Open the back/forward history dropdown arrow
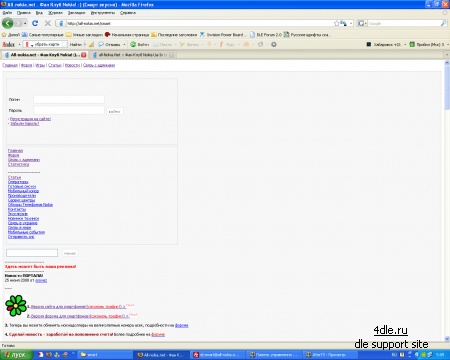The height and width of the screenshot is (360, 450). 25,23
